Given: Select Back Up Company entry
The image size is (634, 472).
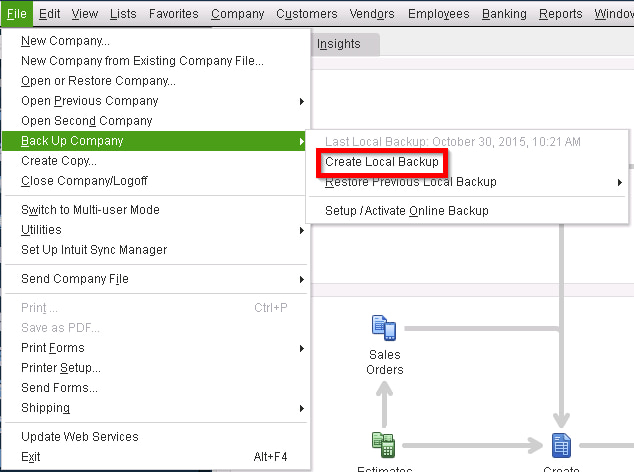Looking at the screenshot, I should [x=154, y=141].
